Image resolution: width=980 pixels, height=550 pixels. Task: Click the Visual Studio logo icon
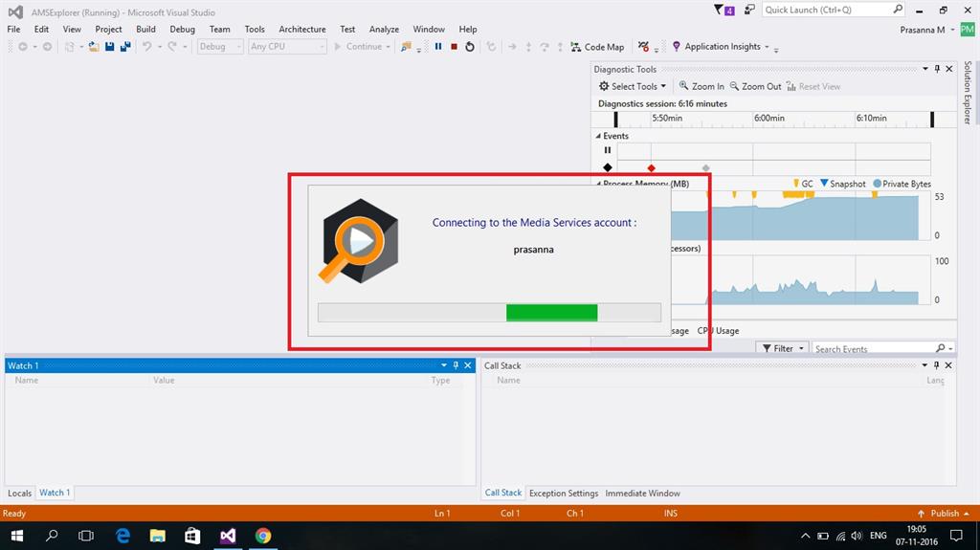(x=15, y=11)
